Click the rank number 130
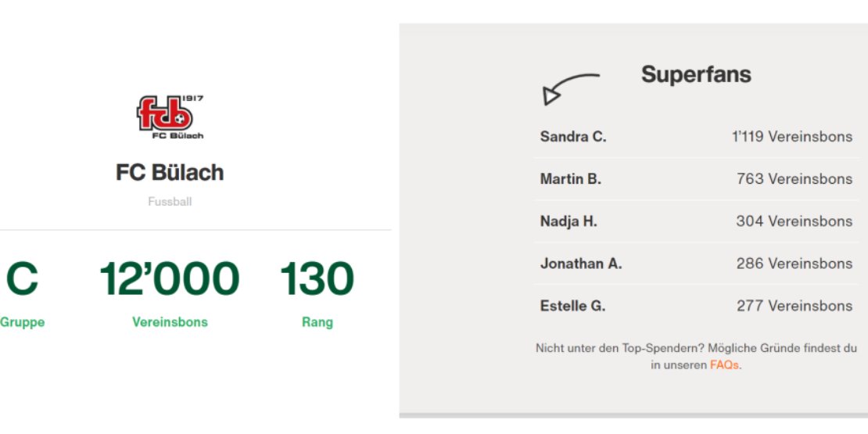 pos(317,278)
